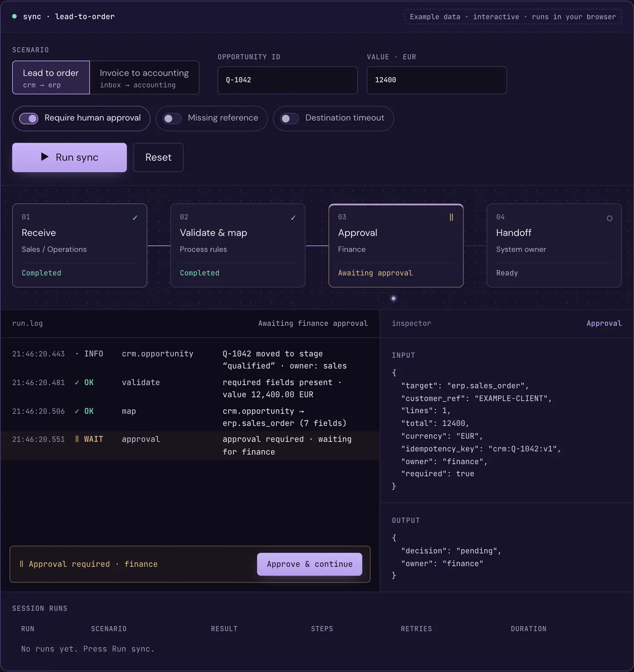Open the Validate & map step card

click(x=238, y=246)
